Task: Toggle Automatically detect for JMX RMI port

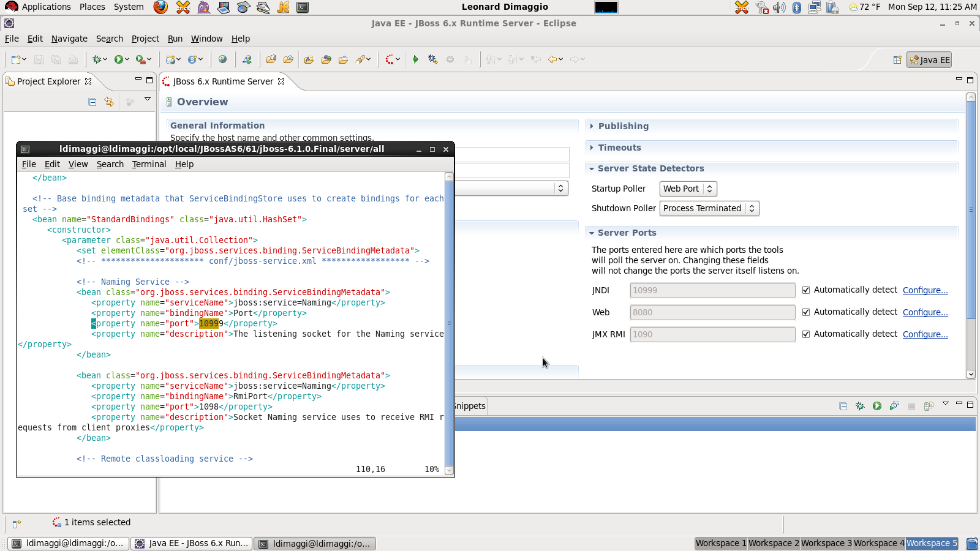Action: [x=806, y=334]
